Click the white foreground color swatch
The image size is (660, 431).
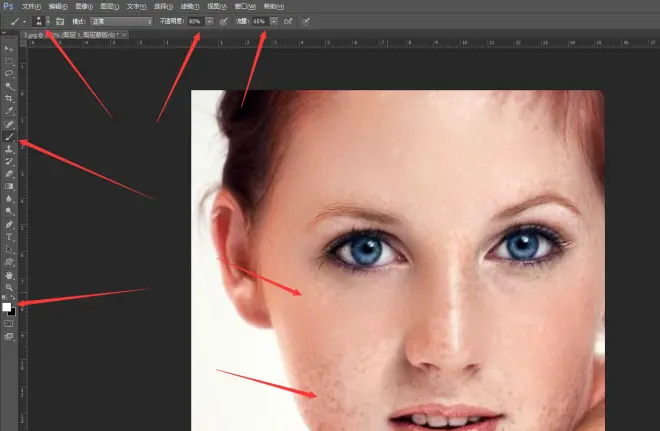(x=6, y=308)
